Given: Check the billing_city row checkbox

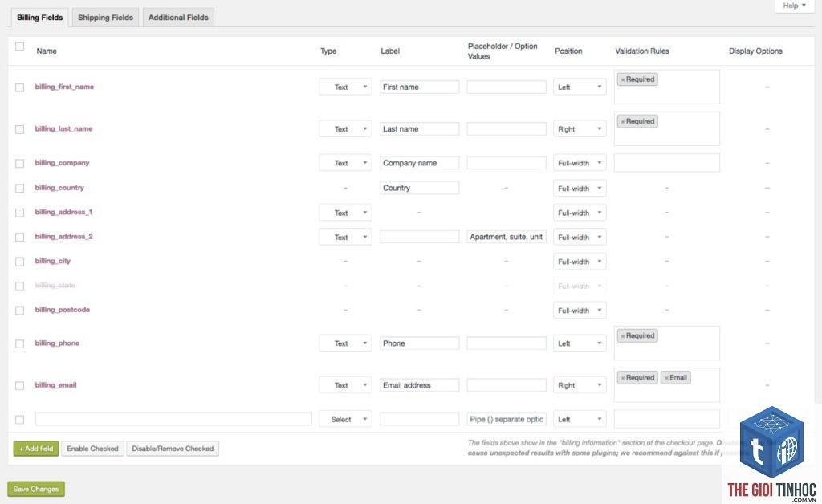Looking at the screenshot, I should point(19,262).
